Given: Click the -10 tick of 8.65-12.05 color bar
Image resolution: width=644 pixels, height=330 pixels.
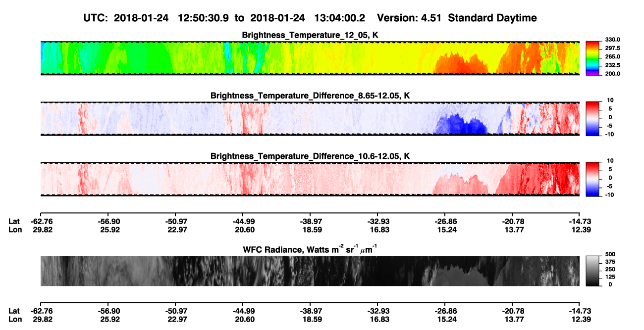Looking at the screenshot, I should coord(609,134).
